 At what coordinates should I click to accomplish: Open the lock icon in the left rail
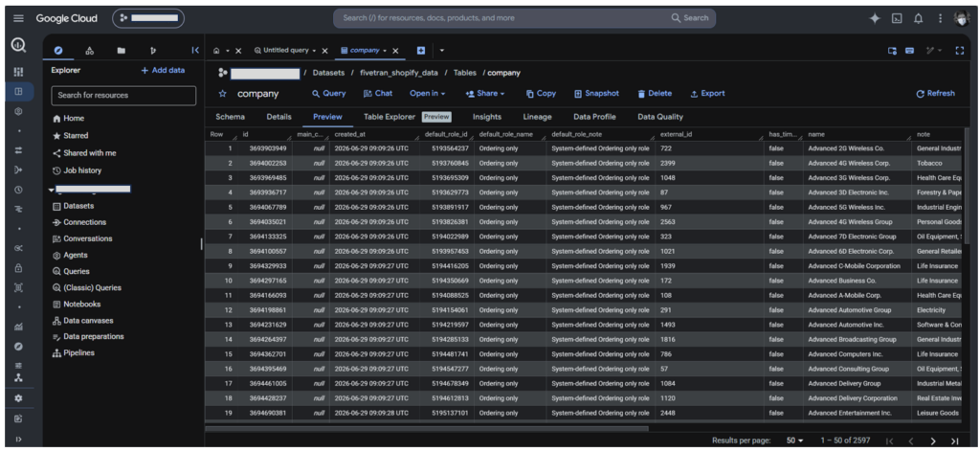(19, 267)
